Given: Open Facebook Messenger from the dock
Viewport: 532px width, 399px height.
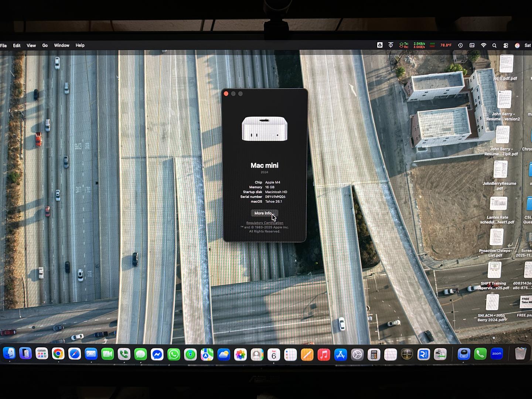Looking at the screenshot, I should click(157, 354).
